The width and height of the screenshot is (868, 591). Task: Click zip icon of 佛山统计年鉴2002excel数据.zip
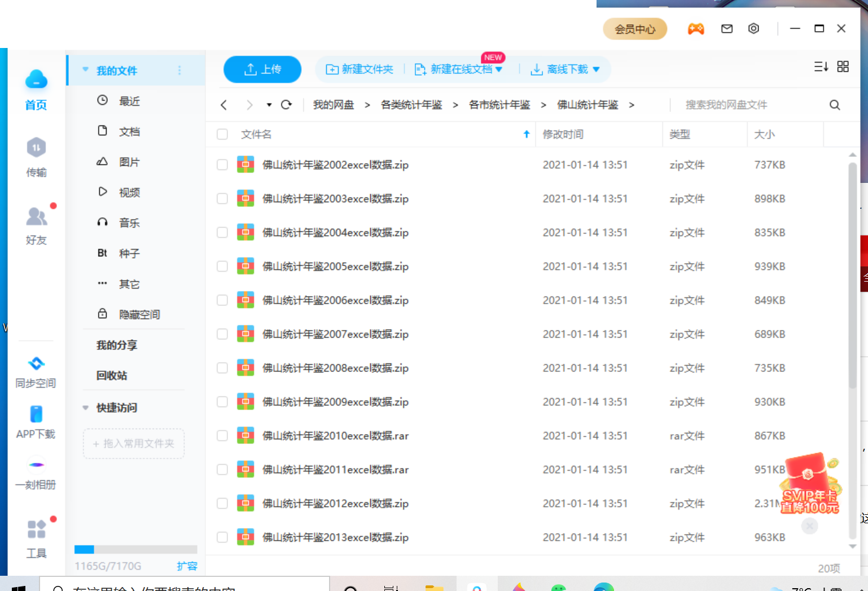246,164
